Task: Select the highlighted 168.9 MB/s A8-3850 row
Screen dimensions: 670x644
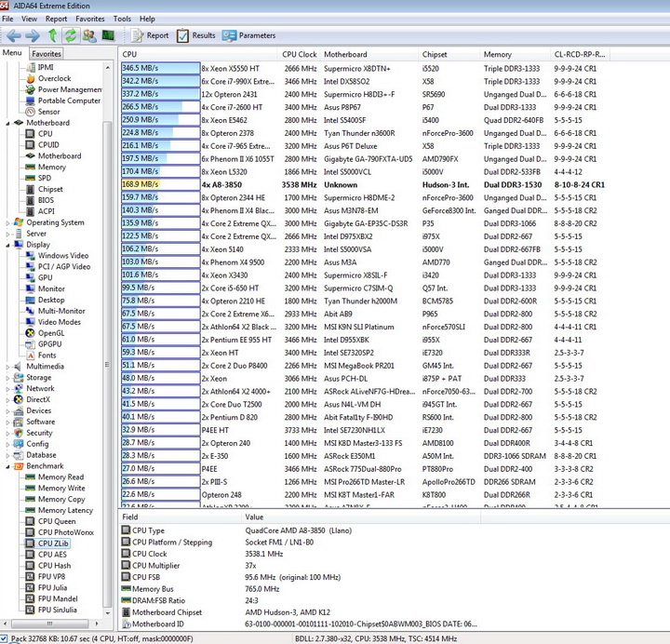Action: [363, 184]
